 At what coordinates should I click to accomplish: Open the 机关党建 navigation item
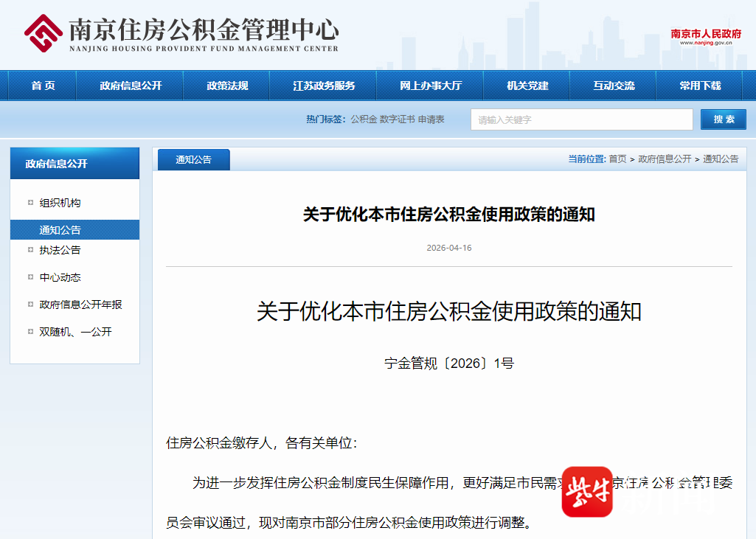click(527, 86)
